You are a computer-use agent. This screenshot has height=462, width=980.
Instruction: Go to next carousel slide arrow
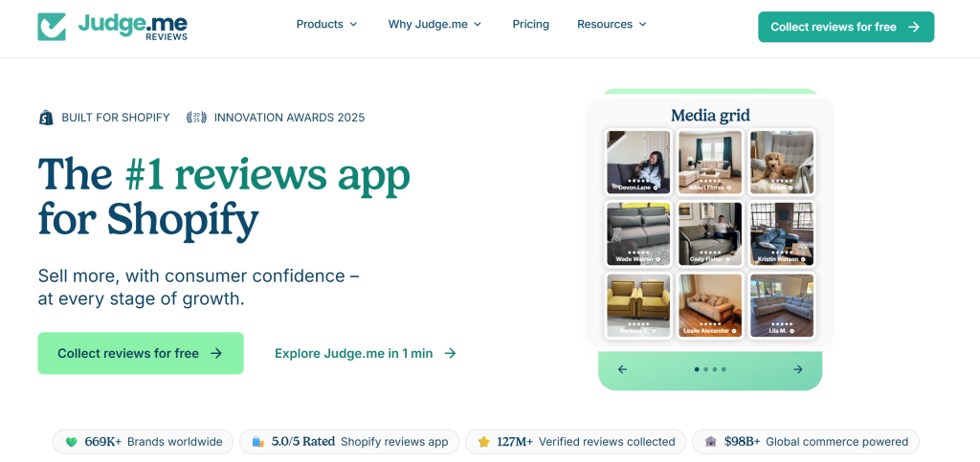[797, 369]
